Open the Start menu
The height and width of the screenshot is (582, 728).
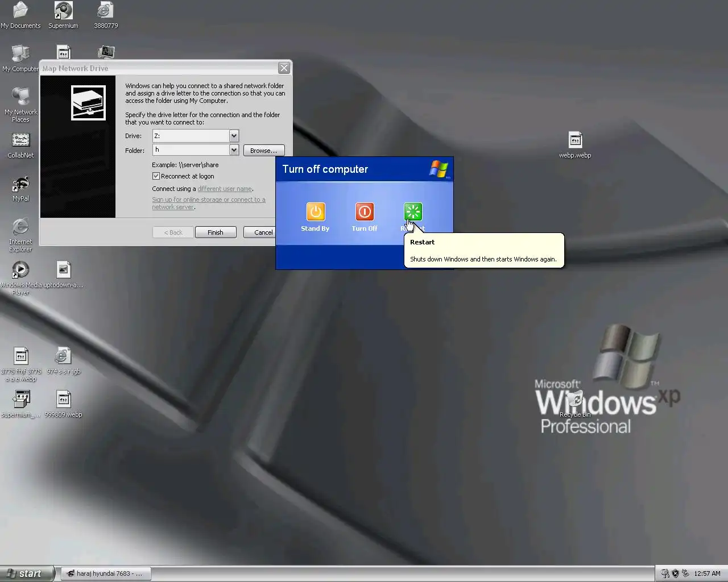[x=27, y=573]
